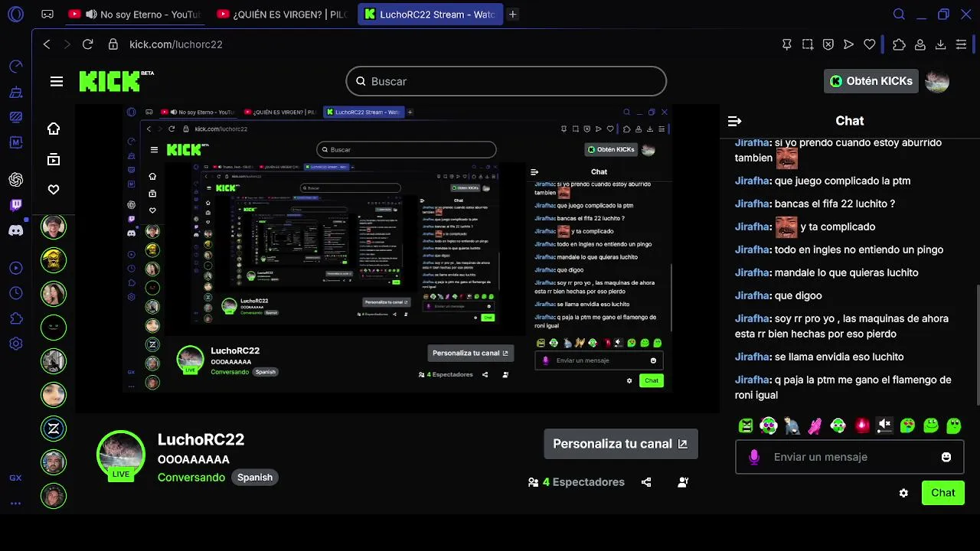This screenshot has width=980, height=551.
Task: Switch to the 'No soy Eterno - YouTube' tab
Action: [134, 14]
